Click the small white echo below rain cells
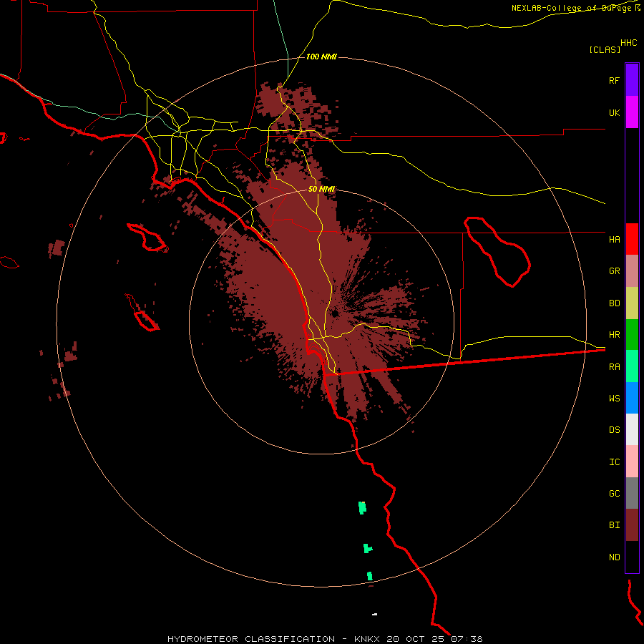Screen dimensions: 644x644 (x=374, y=615)
